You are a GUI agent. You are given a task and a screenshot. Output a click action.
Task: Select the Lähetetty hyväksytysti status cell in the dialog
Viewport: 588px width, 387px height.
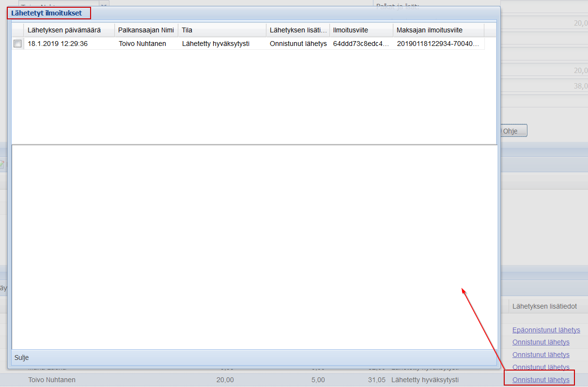pyautogui.click(x=216, y=44)
